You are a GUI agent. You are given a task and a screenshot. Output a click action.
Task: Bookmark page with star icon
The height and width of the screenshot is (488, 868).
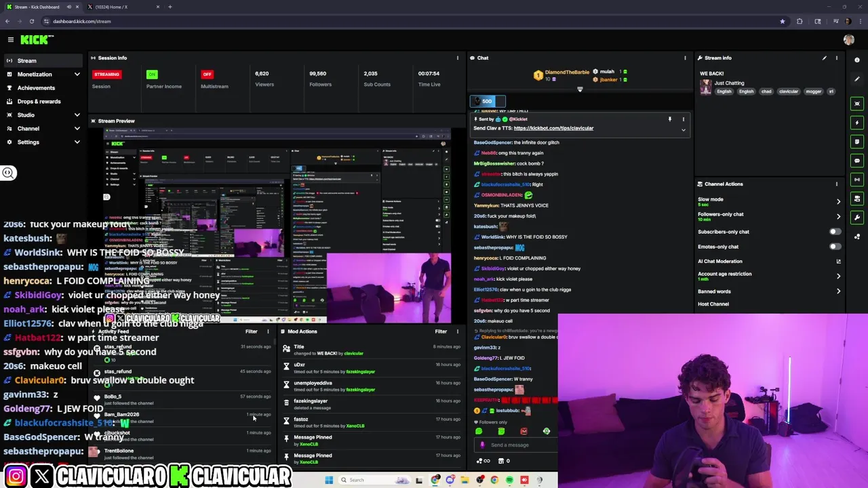click(x=782, y=21)
